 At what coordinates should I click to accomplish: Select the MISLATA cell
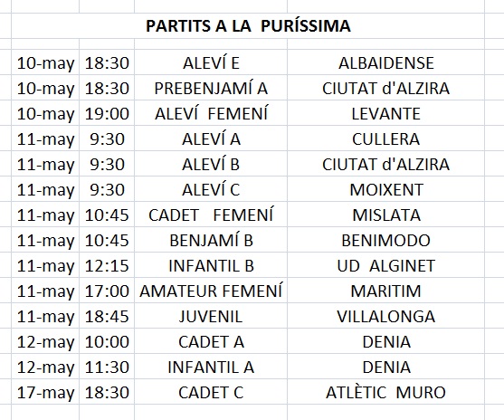click(x=385, y=215)
